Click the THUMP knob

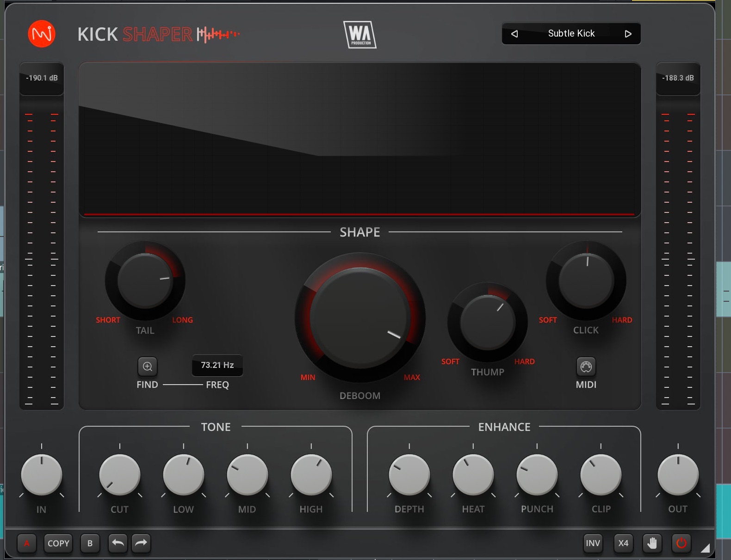coord(487,322)
